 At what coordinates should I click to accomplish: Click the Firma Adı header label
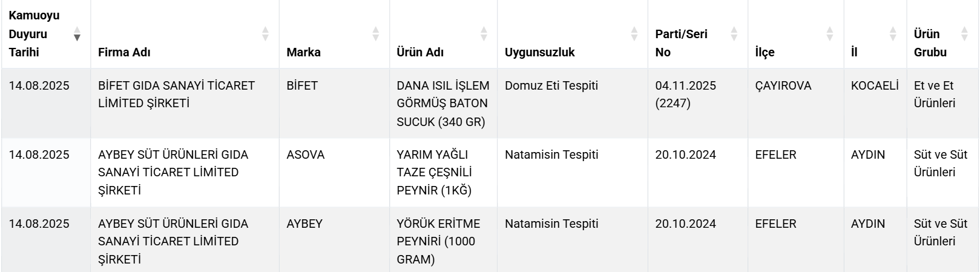click(x=124, y=52)
